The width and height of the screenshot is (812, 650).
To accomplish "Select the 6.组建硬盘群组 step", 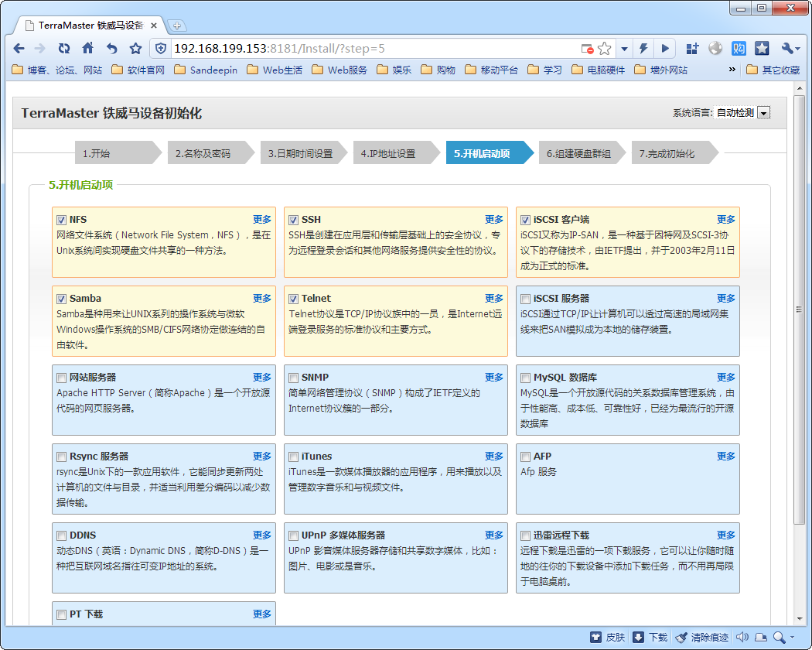I will click(578, 153).
